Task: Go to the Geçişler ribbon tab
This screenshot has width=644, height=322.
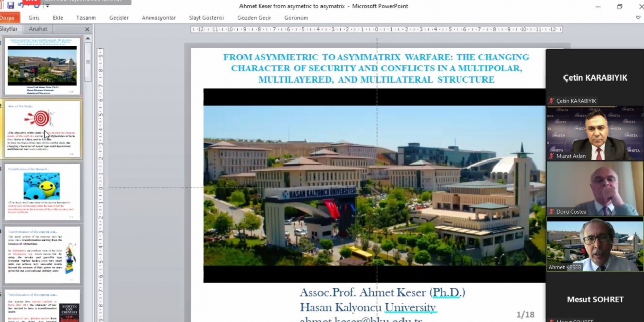Action: (x=119, y=18)
